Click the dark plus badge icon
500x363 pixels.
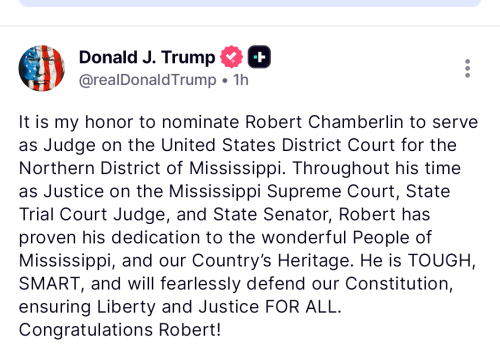[259, 57]
